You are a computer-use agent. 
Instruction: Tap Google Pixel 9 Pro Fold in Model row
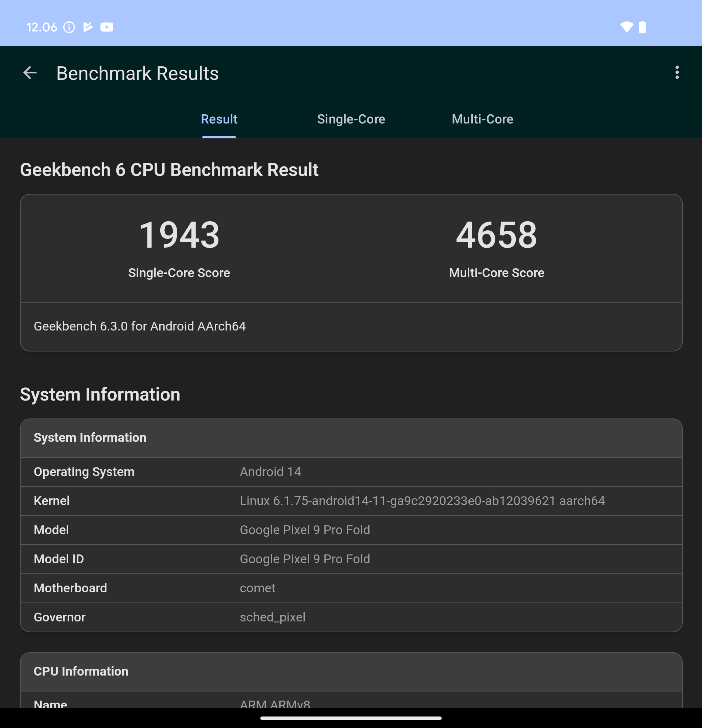click(305, 530)
